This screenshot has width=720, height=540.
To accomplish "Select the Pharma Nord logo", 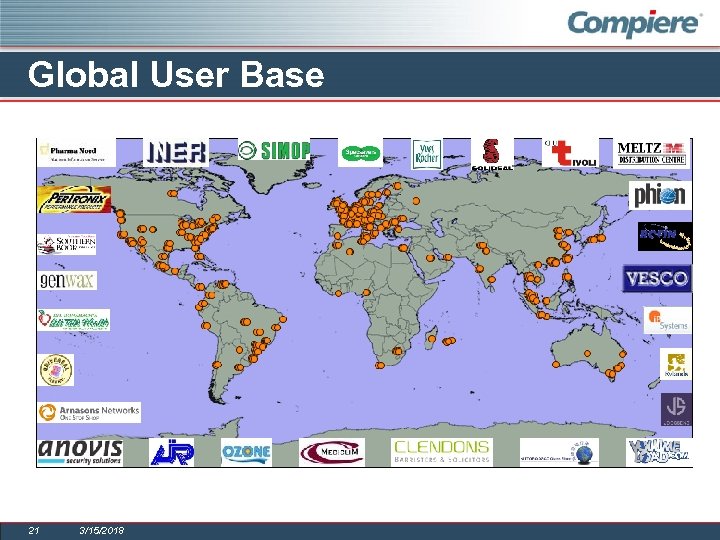I will pos(76,153).
